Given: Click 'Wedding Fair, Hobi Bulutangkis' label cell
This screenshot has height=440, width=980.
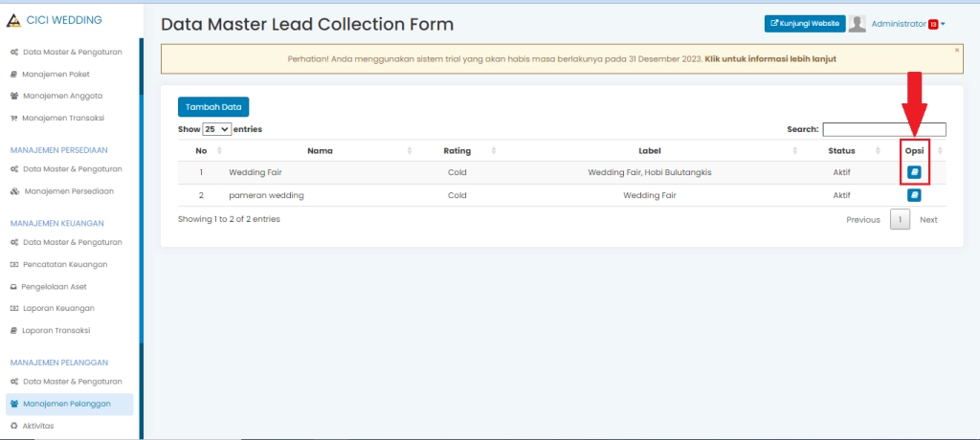Looking at the screenshot, I should (x=650, y=172).
